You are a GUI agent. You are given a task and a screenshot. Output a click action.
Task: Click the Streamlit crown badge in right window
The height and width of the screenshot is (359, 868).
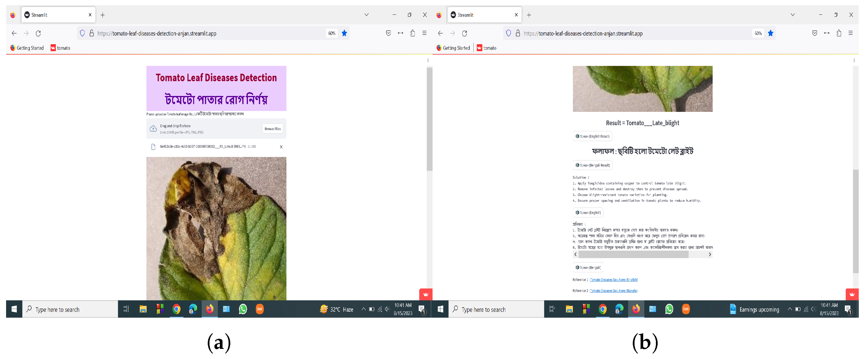click(852, 294)
